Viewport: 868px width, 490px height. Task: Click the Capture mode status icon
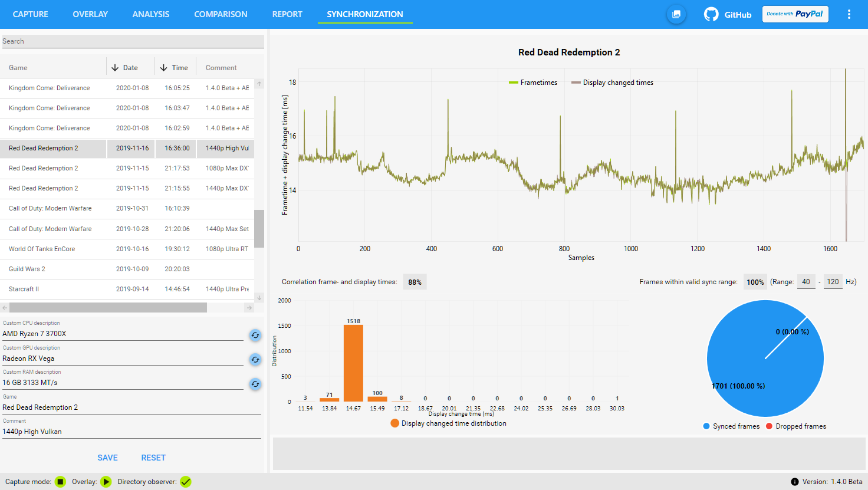(60, 482)
